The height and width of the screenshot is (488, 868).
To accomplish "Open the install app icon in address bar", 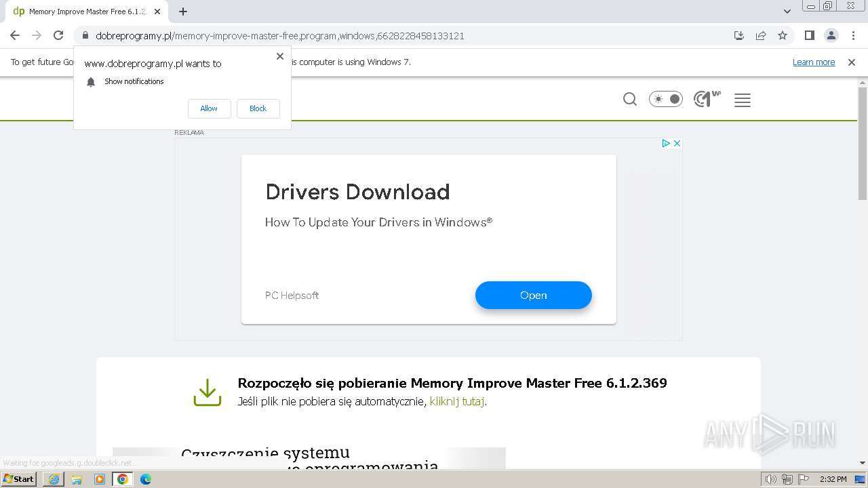I will [x=739, y=35].
